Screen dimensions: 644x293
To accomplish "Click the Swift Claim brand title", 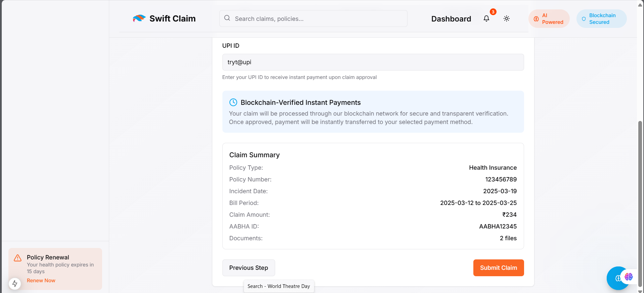I will 172,18.
